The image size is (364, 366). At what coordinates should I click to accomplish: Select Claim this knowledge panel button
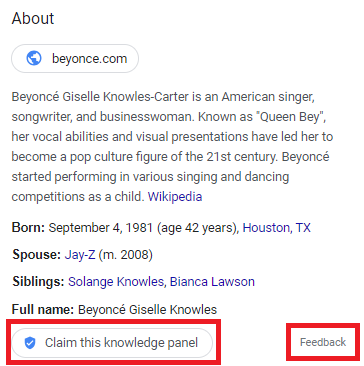click(112, 343)
